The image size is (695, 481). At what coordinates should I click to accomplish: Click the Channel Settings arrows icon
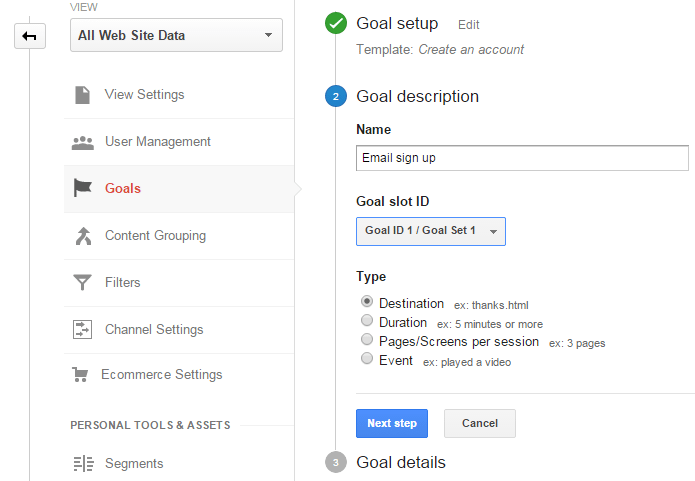[82, 329]
